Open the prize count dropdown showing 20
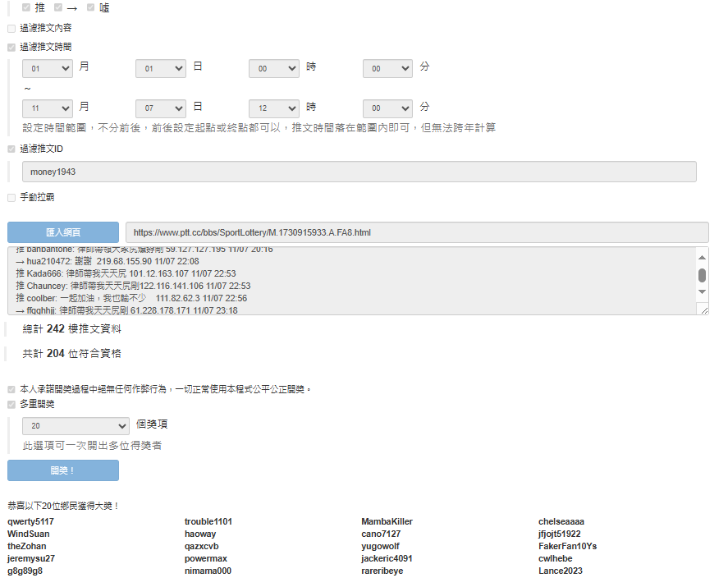 (x=76, y=426)
